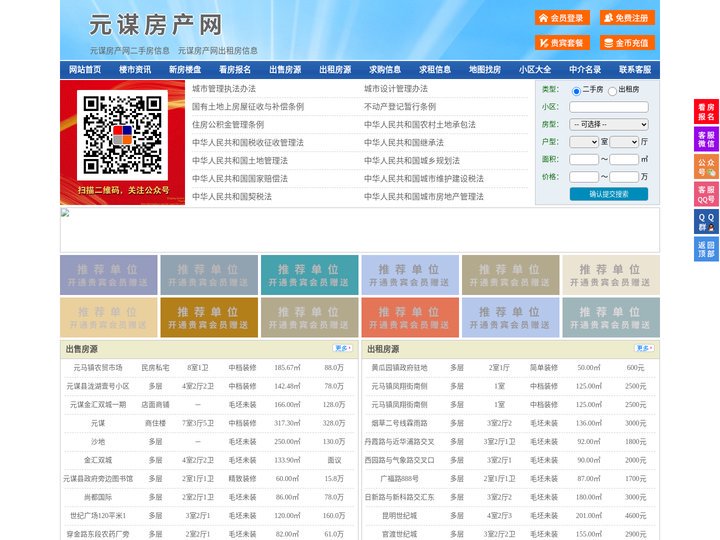The height and width of the screenshot is (540, 720).
Task: Click the QR code image
Action: tap(123, 135)
